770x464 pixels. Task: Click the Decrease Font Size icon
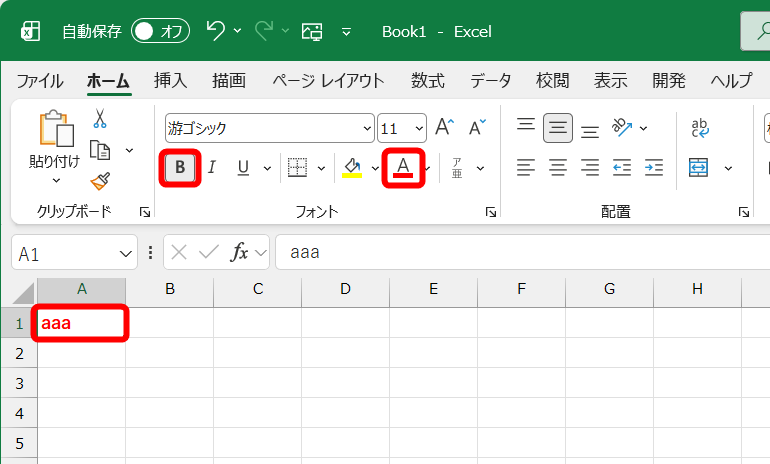(x=477, y=127)
